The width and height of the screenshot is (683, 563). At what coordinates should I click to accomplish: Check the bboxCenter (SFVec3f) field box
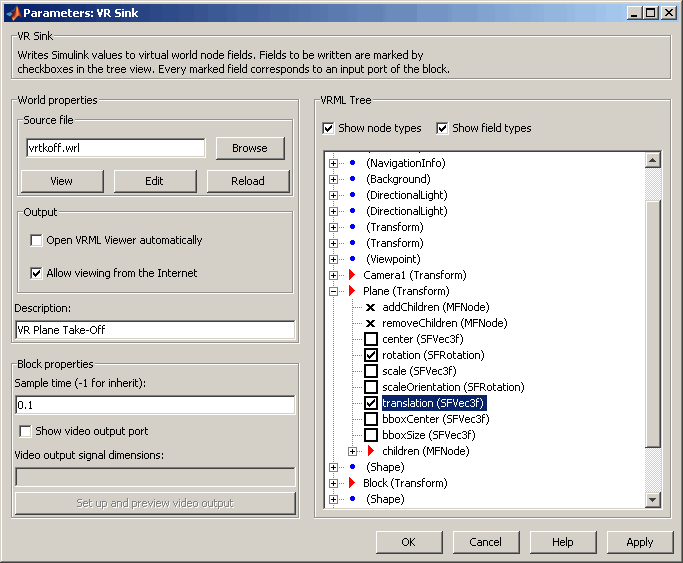(371, 419)
